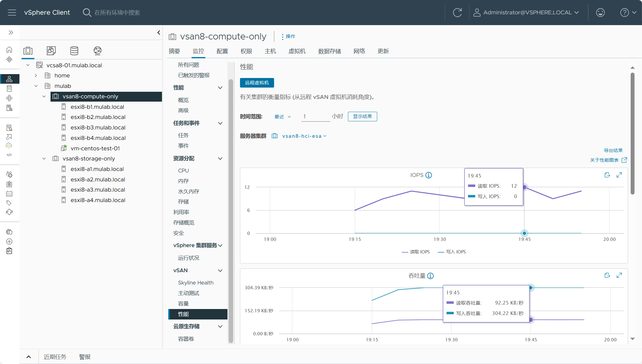Expand the home datacenter node
642x364 pixels.
[36, 76]
